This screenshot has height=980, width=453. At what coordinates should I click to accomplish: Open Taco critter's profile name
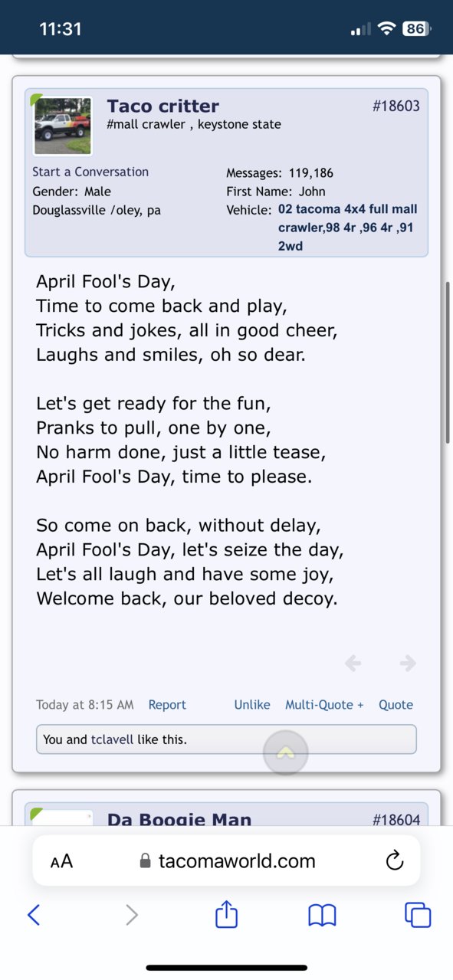coord(163,106)
